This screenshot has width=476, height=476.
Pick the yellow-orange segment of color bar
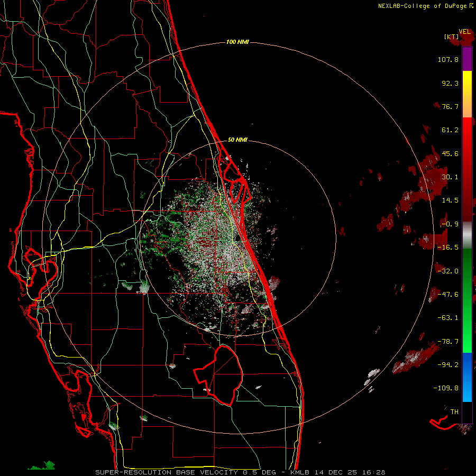click(467, 94)
